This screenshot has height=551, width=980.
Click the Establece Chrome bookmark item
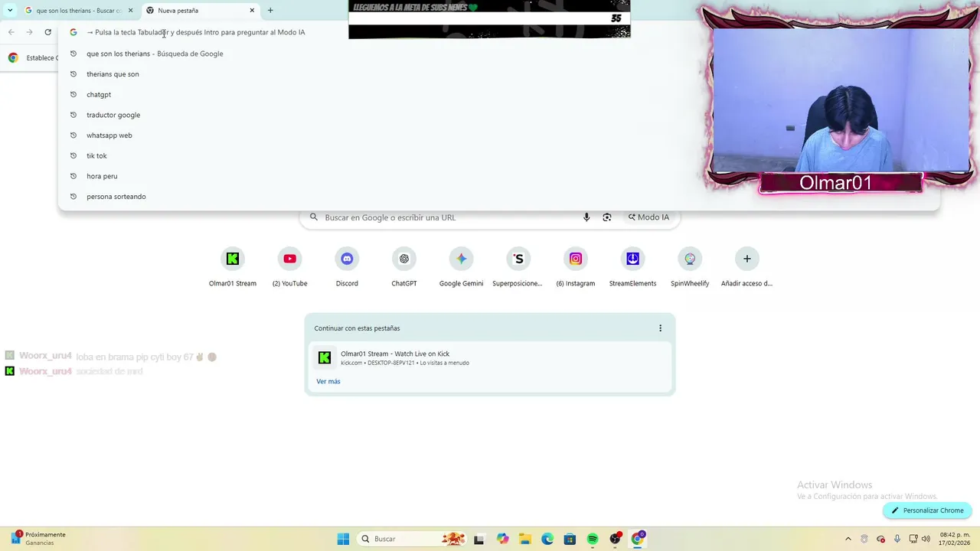pos(32,58)
